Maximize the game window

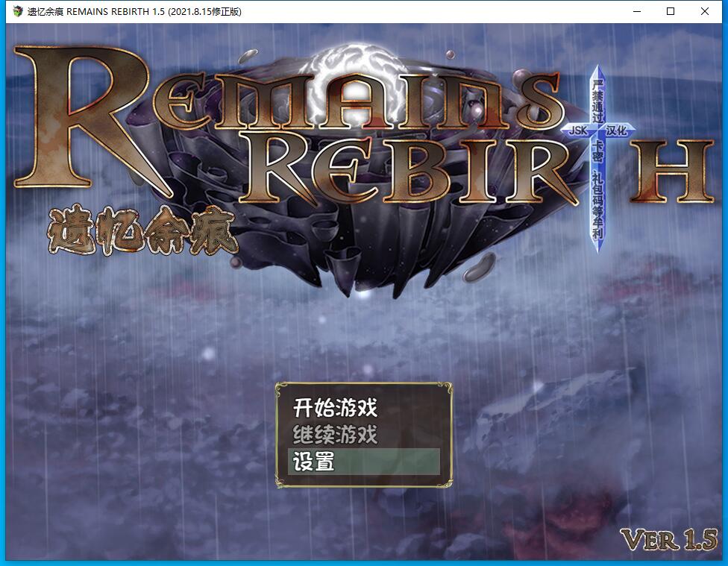pos(671,12)
